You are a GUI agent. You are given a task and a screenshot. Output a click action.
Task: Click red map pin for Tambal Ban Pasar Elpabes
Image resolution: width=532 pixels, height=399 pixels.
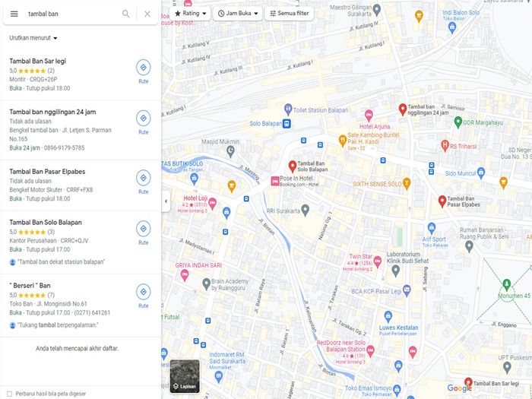tap(442, 201)
